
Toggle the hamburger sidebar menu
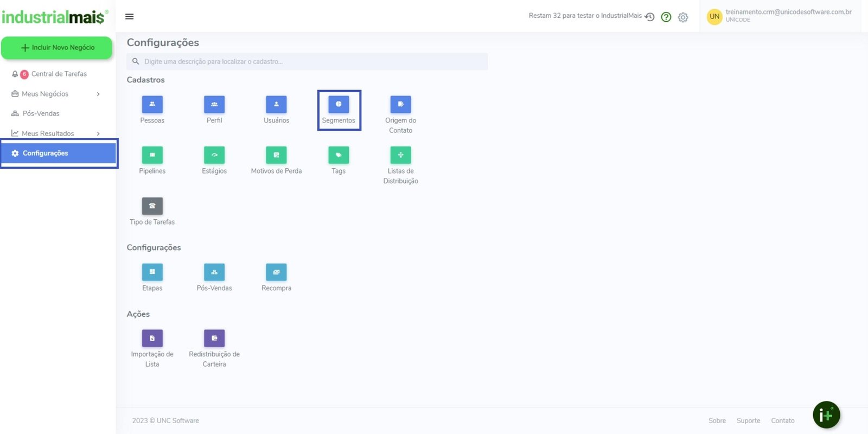[129, 16]
